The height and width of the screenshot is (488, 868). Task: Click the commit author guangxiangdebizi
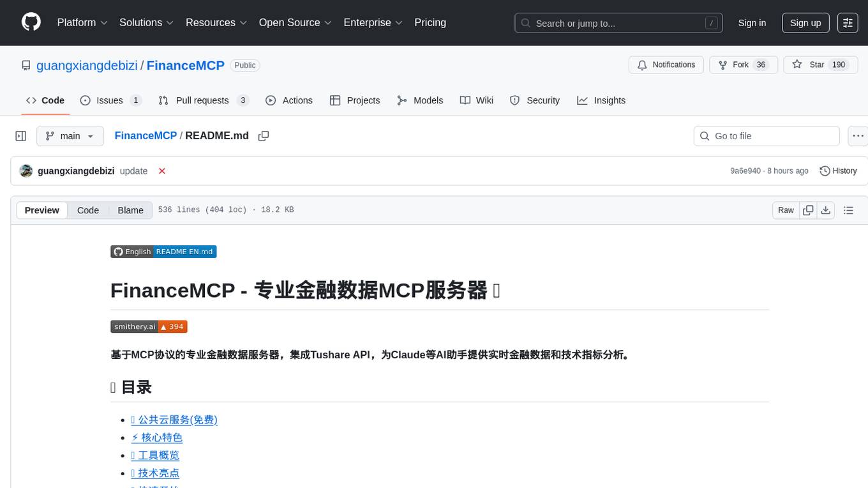click(76, 171)
